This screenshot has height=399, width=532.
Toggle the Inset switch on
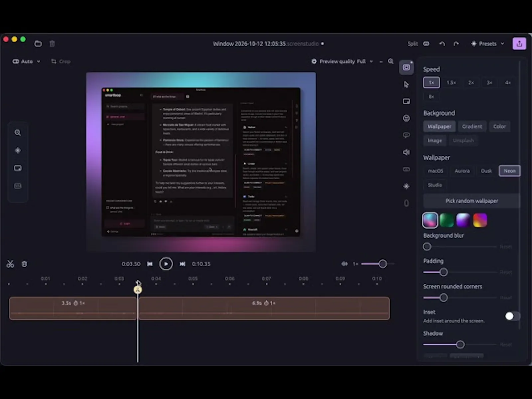click(x=512, y=316)
